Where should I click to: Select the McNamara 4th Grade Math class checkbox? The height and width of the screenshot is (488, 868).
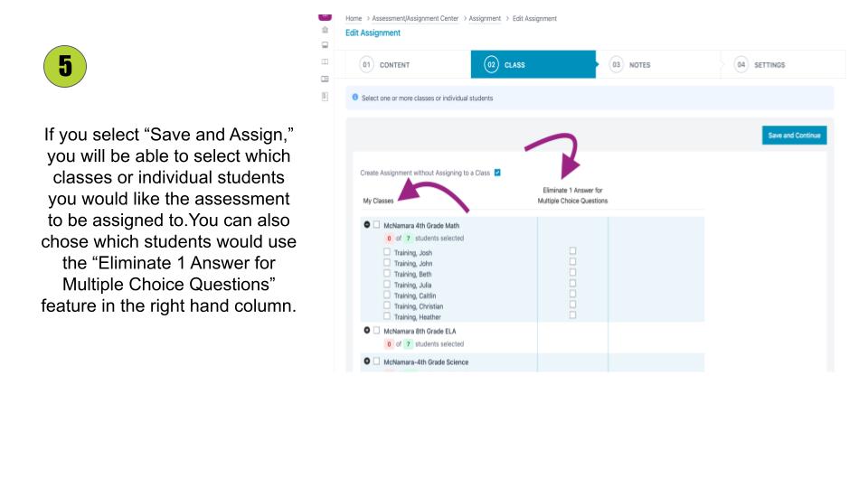click(377, 224)
